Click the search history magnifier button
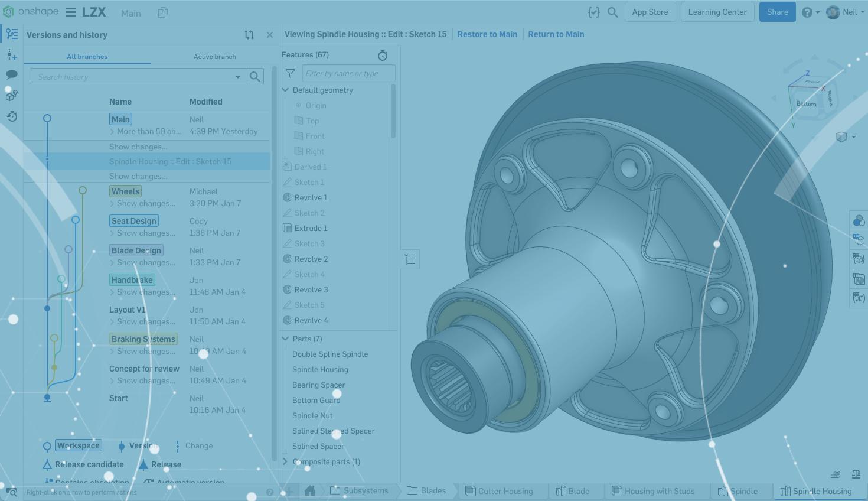This screenshot has width=868, height=501. tap(255, 77)
